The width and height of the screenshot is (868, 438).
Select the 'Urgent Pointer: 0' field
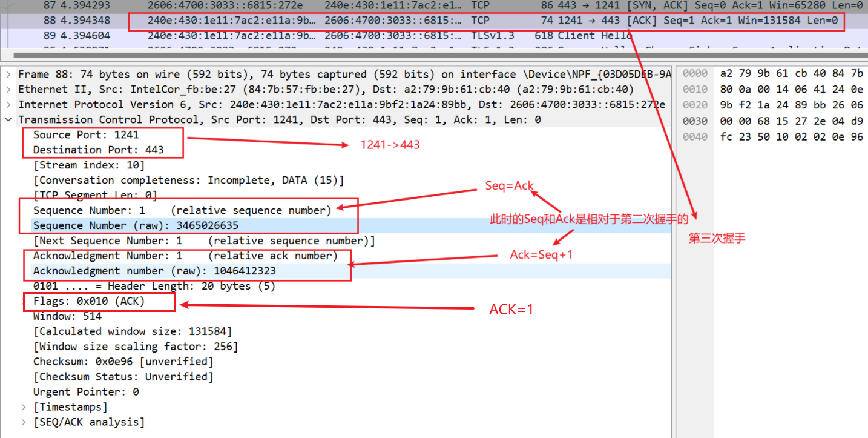pos(86,392)
